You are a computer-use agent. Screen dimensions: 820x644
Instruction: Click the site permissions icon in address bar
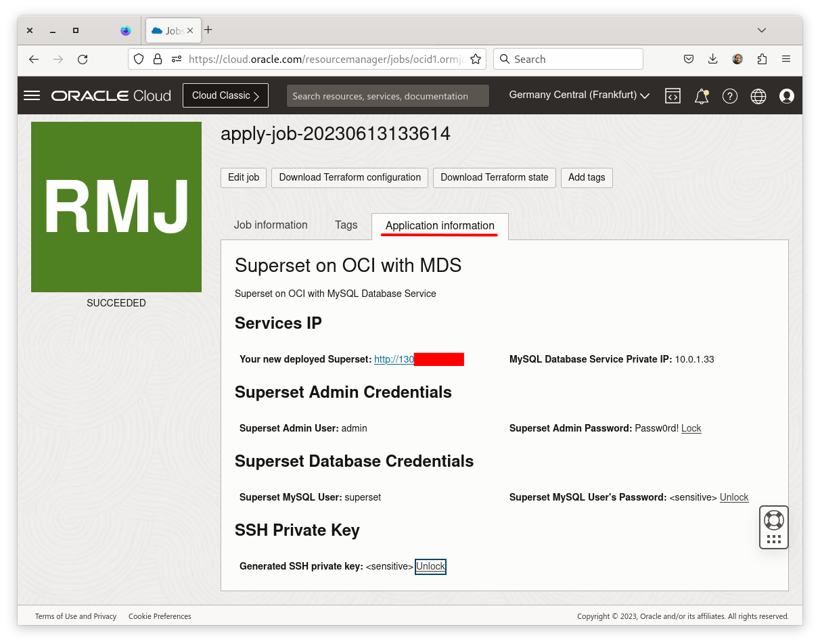(x=177, y=59)
